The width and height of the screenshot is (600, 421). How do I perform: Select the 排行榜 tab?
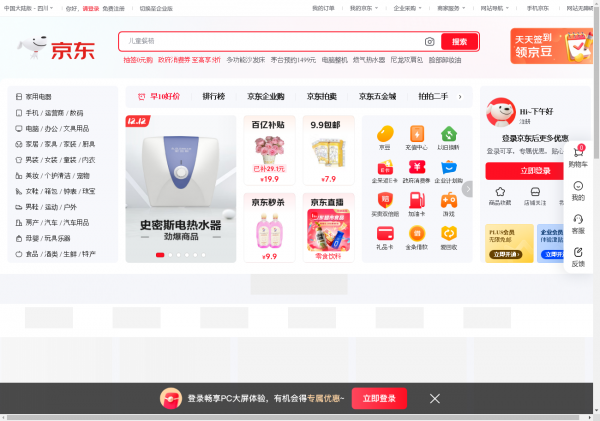pos(213,97)
